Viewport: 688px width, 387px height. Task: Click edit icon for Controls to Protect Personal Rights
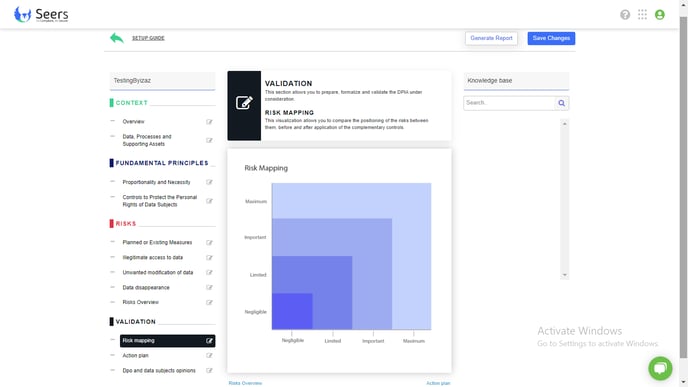pos(209,201)
